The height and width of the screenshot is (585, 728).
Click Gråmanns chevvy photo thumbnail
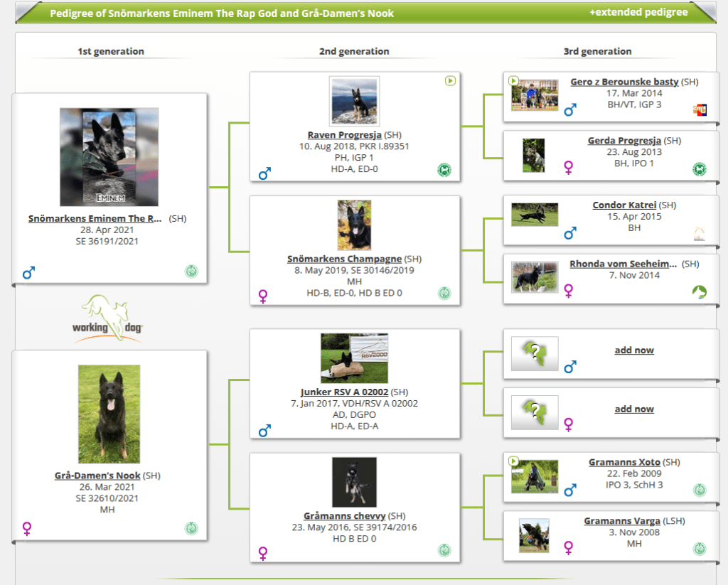pyautogui.click(x=354, y=482)
